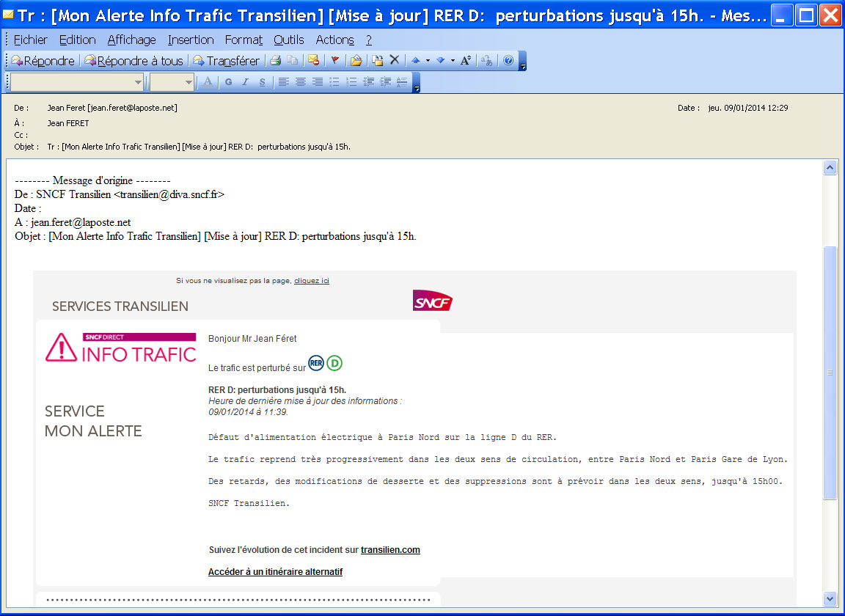Click the printer icon

click(276, 61)
